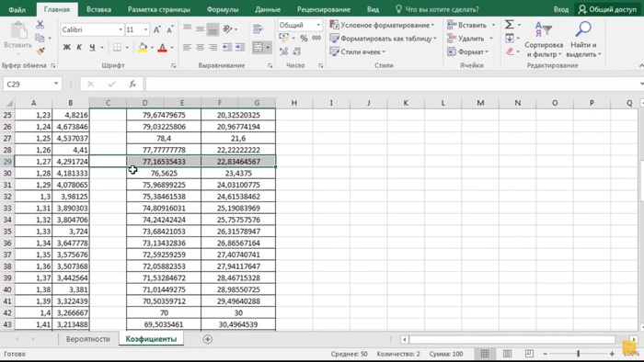Switch to the Формулы tab
Viewport: 644px width, 362px height.
point(223,9)
